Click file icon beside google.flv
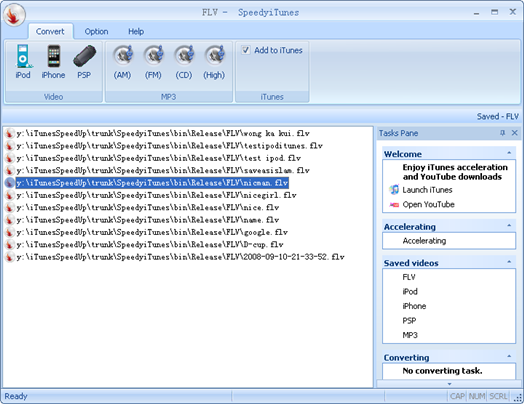Image resolution: width=524 pixels, height=404 pixels. 9,232
